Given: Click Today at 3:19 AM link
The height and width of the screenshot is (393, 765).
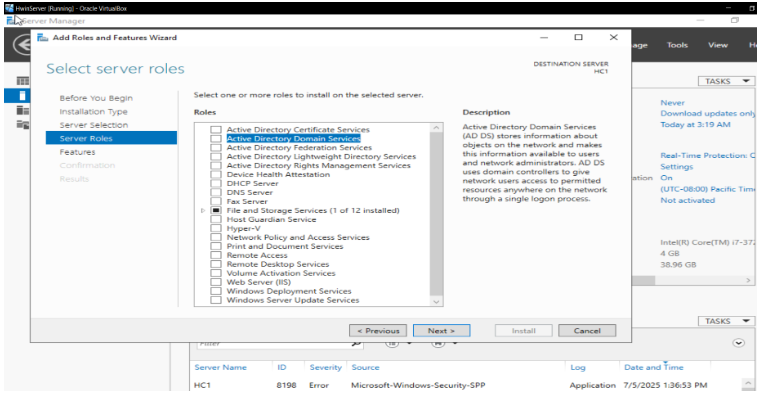Looking at the screenshot, I should [695, 124].
